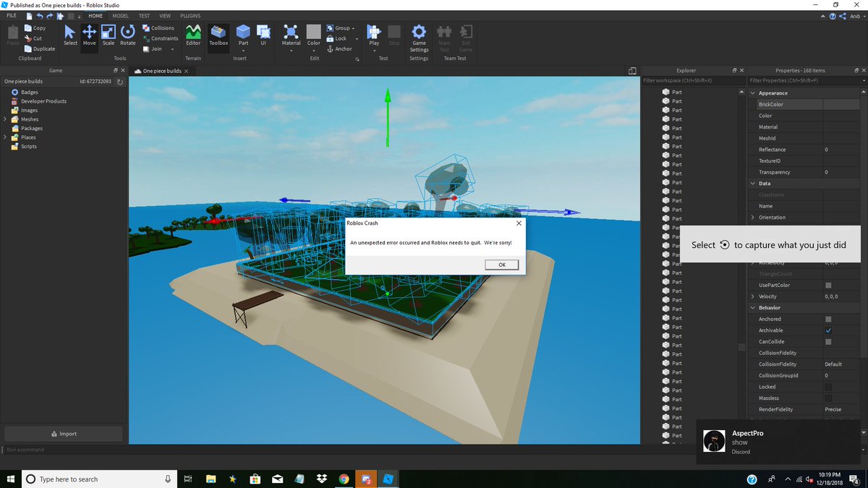Select the Select tool in ribbon
This screenshot has width=868, height=488.
pyautogui.click(x=70, y=35)
